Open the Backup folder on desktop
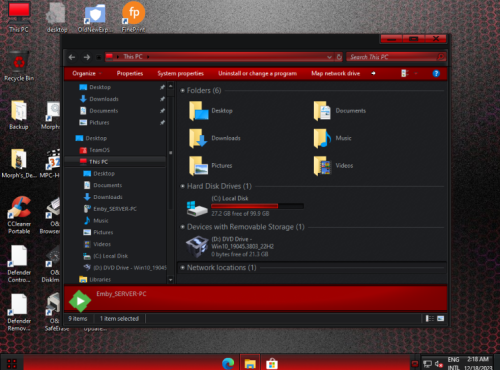Image resolution: width=500 pixels, height=370 pixels. point(19,115)
